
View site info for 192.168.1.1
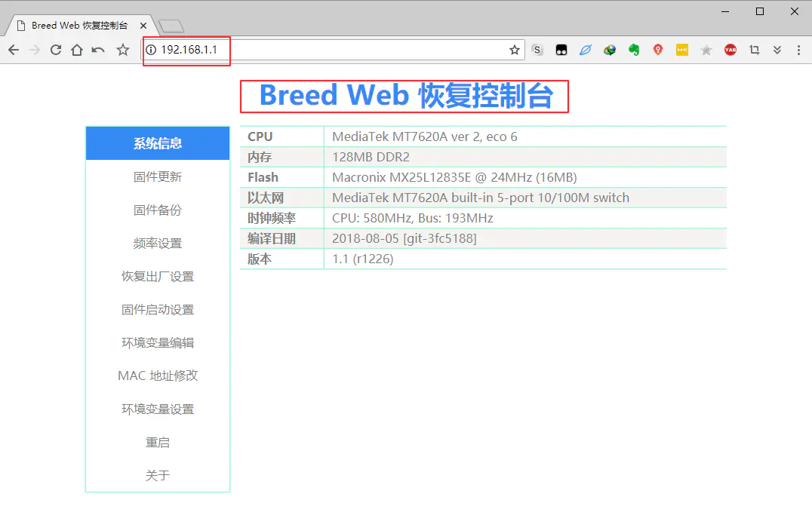(151, 50)
